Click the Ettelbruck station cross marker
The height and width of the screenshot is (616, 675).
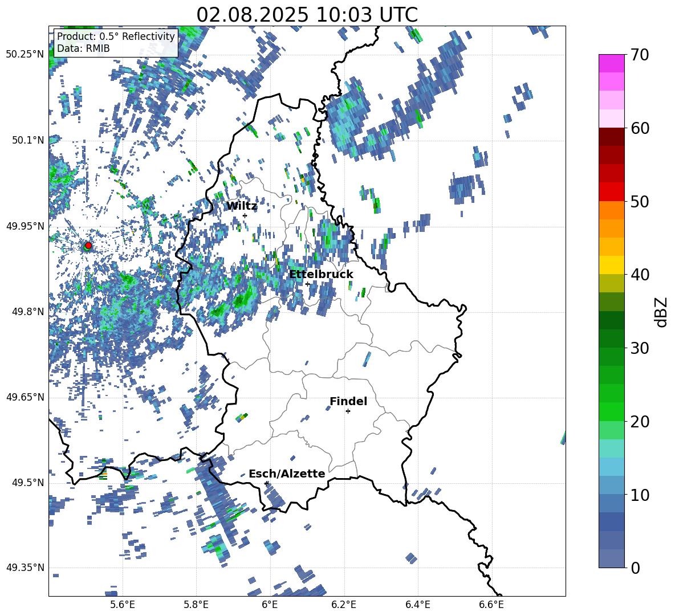(307, 284)
